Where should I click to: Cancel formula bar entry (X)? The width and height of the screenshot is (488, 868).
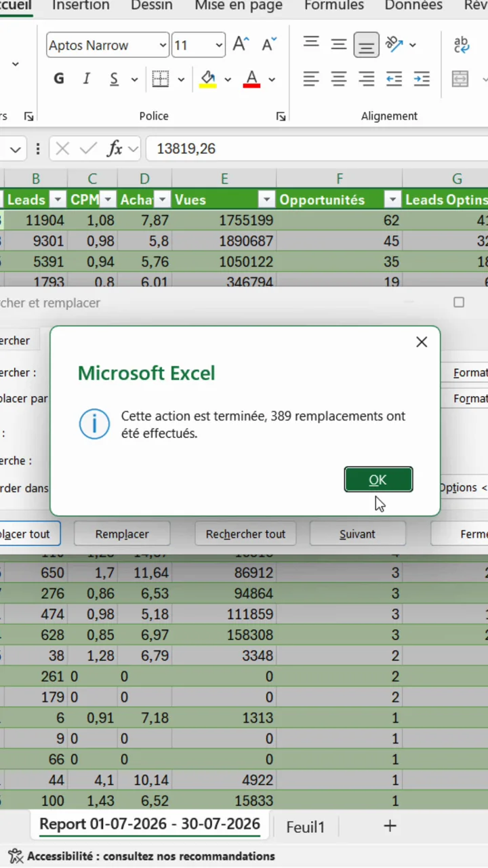[x=62, y=149]
